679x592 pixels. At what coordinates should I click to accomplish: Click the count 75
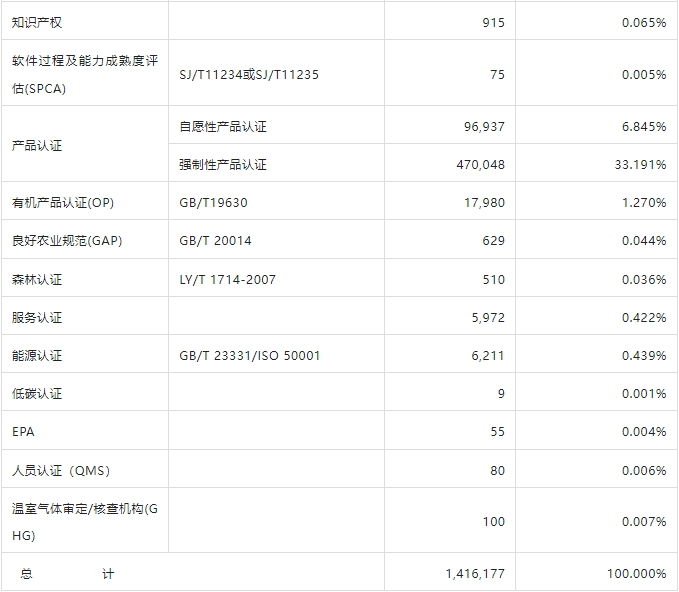[x=498, y=74]
